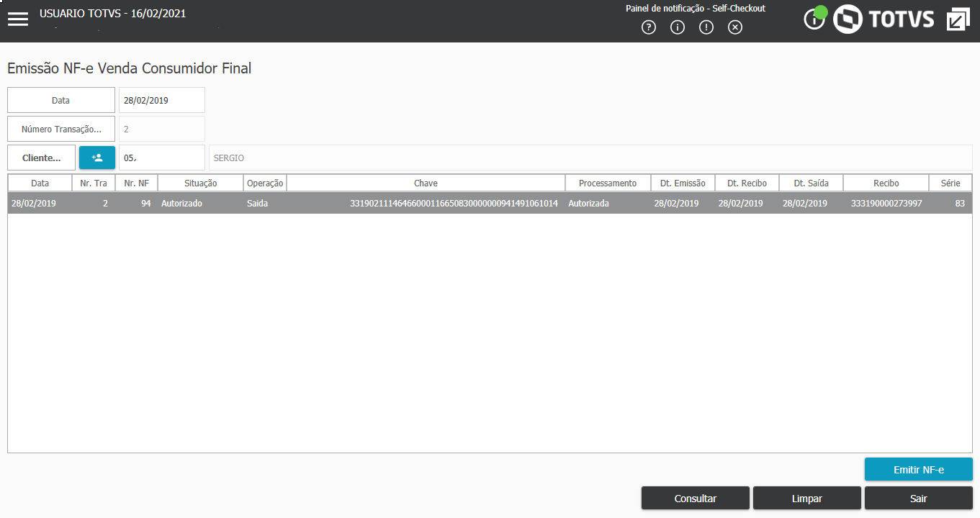Open the Cliente... lookup button
The image size is (980, 518).
coord(41,158)
